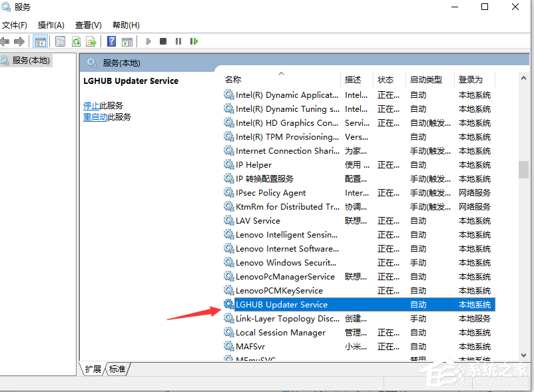
Task: Select Internet Connection Shari... service
Action: tap(288, 150)
